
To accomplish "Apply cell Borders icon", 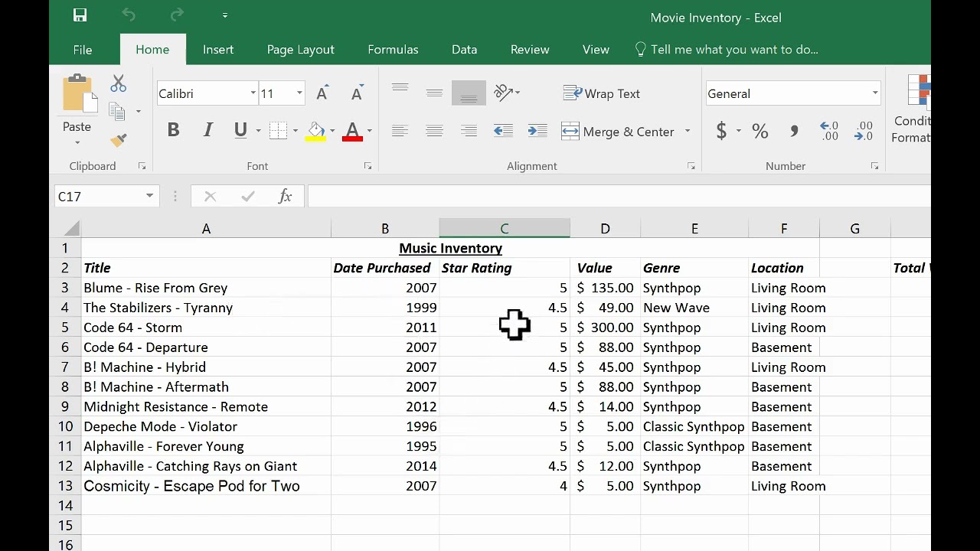I will pyautogui.click(x=278, y=131).
